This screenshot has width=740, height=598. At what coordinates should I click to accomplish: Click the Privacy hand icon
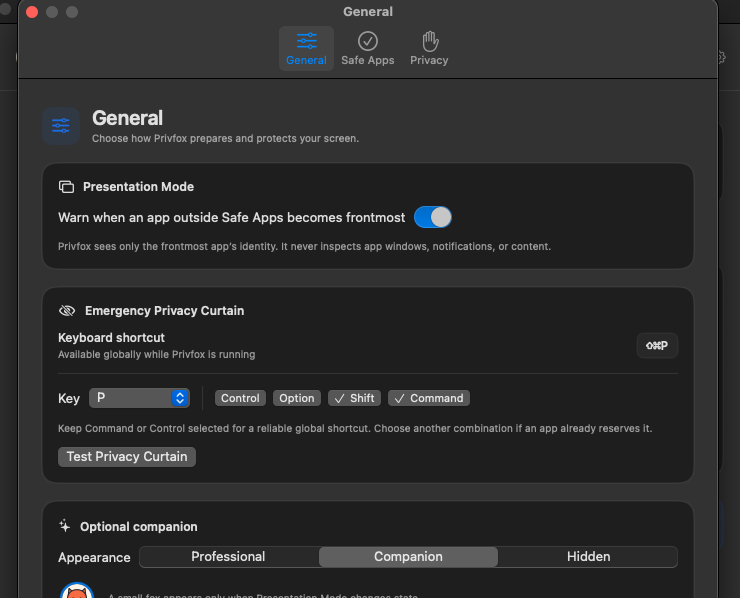point(430,41)
